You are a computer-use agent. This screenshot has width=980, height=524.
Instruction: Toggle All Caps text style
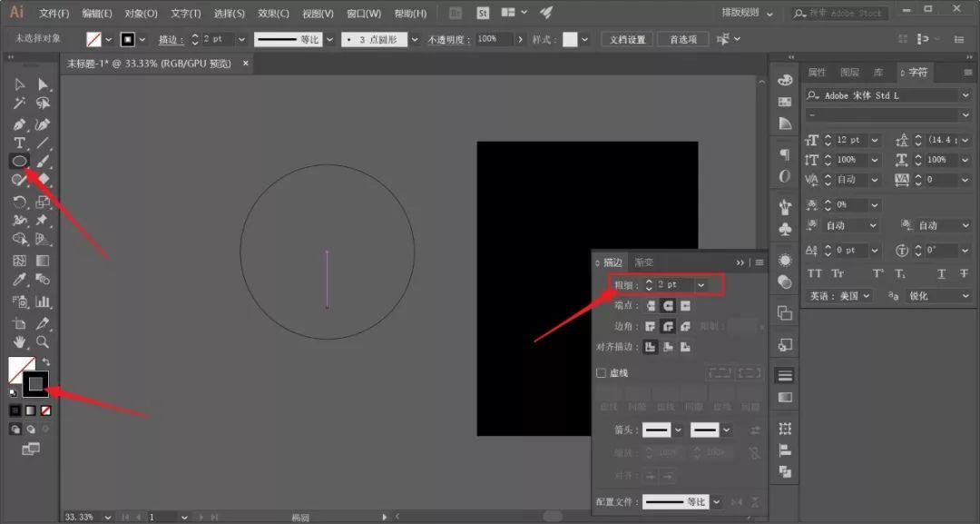[814, 274]
